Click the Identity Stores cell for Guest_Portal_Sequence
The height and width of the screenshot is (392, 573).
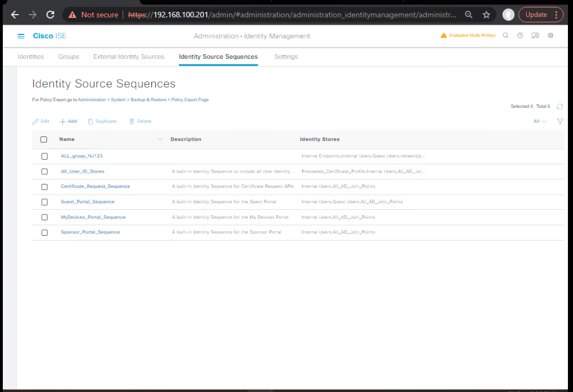click(352, 201)
